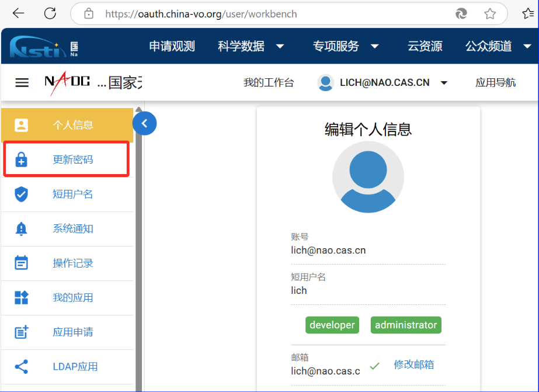Click the browser address bar URL
539x392 pixels.
tap(201, 13)
